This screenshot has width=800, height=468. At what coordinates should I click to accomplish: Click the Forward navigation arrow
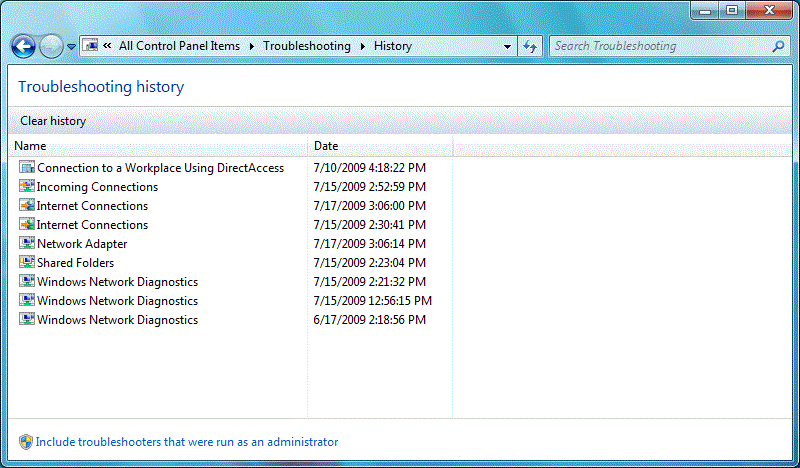tap(51, 46)
